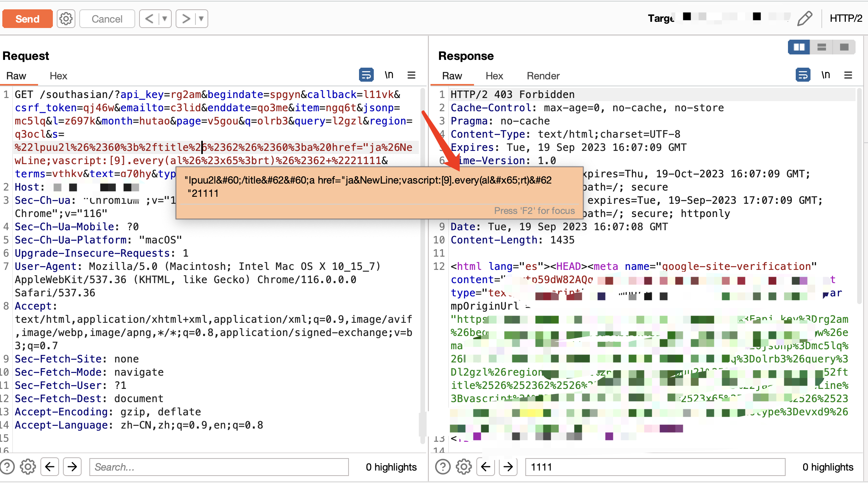Select side-by-side layout view icon
The image size is (868, 483).
pos(799,47)
